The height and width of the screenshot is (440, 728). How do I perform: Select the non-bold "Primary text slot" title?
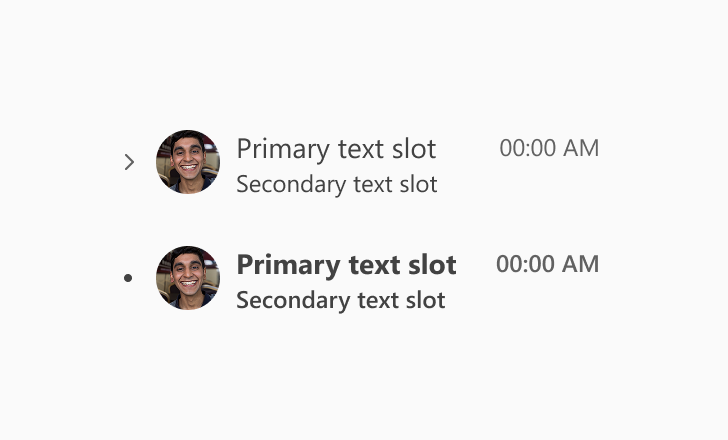pyautogui.click(x=336, y=149)
